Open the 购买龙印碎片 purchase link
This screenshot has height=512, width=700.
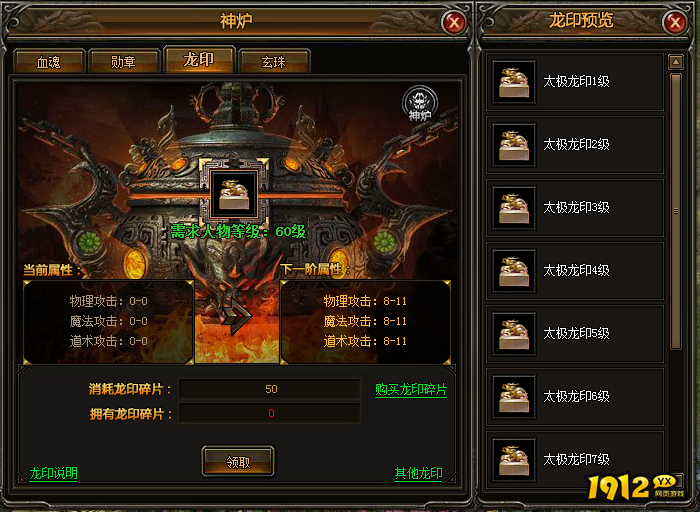pyautogui.click(x=411, y=390)
